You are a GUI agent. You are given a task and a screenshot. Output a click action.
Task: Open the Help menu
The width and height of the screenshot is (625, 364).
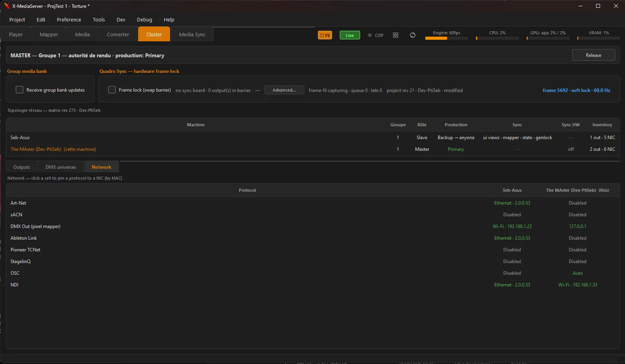169,19
